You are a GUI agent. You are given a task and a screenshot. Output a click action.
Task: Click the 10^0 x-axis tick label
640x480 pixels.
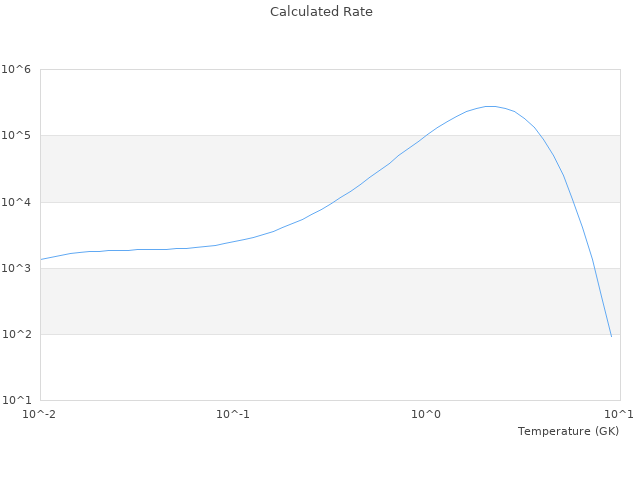pos(426,414)
